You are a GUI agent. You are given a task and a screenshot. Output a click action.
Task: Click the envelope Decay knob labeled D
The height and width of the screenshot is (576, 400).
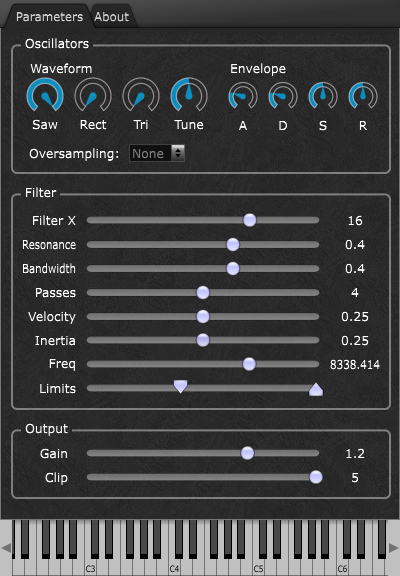tap(283, 96)
